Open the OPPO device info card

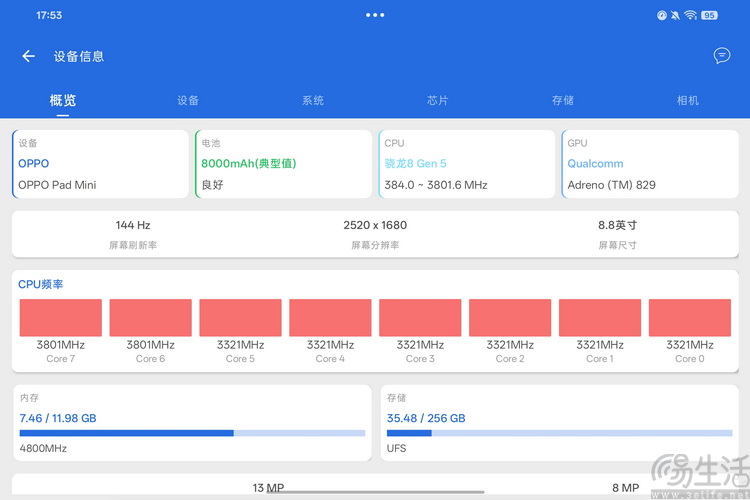coord(100,164)
